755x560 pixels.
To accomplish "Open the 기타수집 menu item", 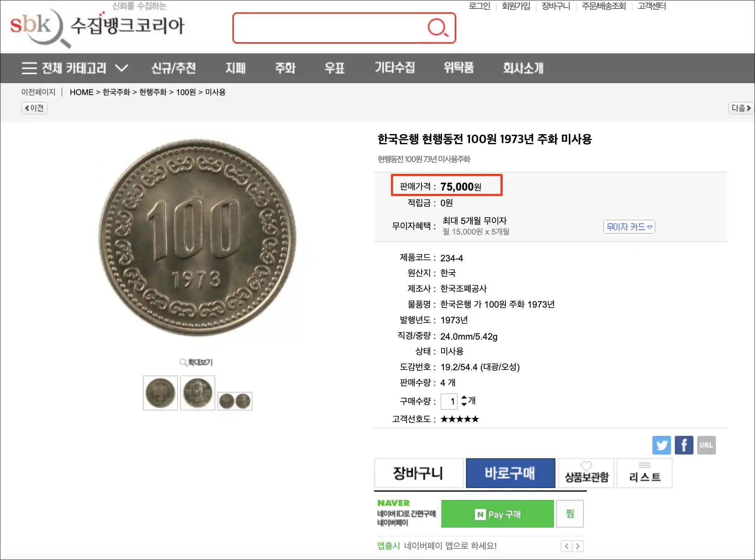I will [395, 68].
